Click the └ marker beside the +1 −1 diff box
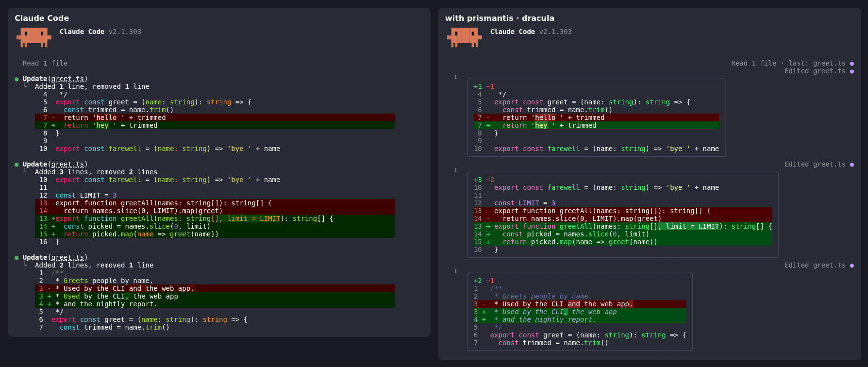Image resolution: width=868 pixels, height=367 pixels. click(x=456, y=77)
